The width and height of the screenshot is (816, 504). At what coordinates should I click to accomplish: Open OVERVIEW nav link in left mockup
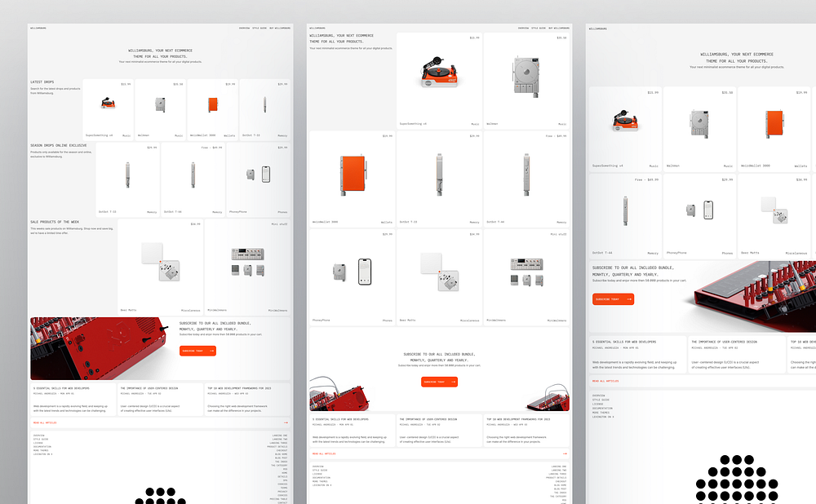point(244,28)
